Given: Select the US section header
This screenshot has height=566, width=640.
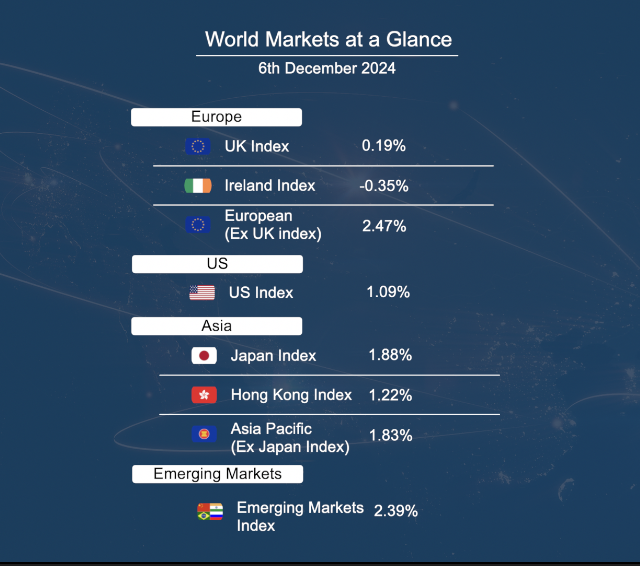Looking at the screenshot, I should click(x=217, y=264).
